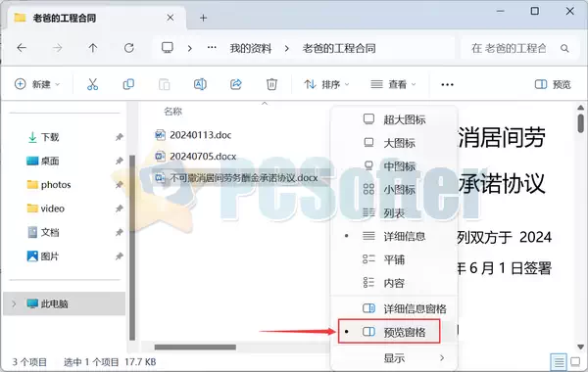Switch to details view via status bar icon

pos(559,362)
